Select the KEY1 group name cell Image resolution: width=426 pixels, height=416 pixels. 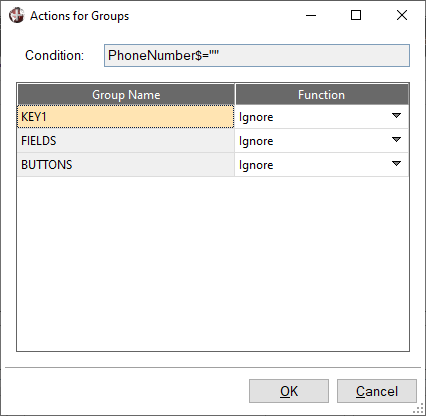click(126, 117)
